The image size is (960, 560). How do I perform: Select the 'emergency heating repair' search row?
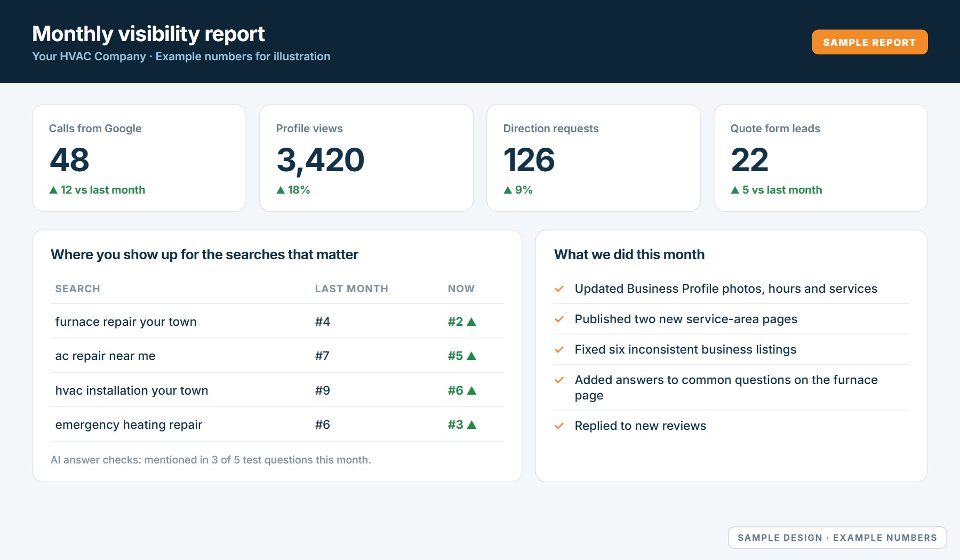277,425
